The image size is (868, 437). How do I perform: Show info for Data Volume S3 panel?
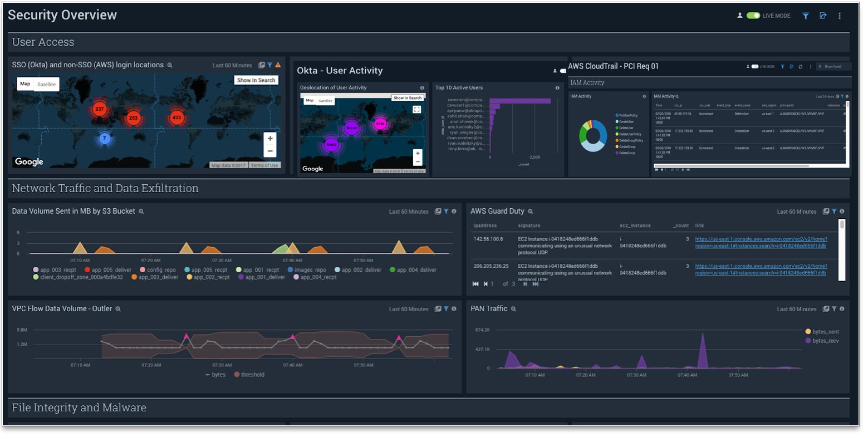click(x=454, y=212)
